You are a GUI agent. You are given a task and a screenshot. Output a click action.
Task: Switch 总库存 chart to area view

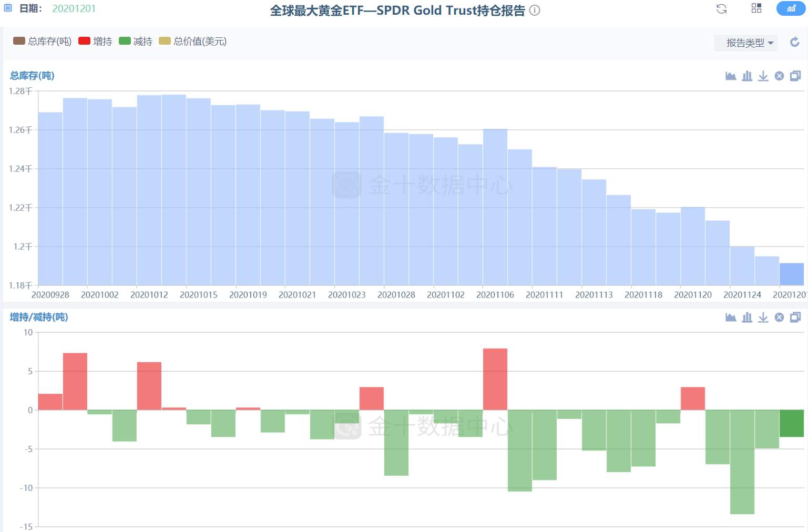click(731, 76)
